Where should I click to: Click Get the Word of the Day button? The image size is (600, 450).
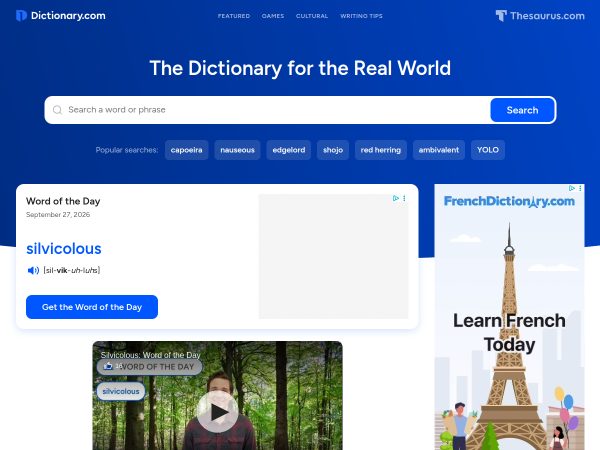click(x=92, y=307)
